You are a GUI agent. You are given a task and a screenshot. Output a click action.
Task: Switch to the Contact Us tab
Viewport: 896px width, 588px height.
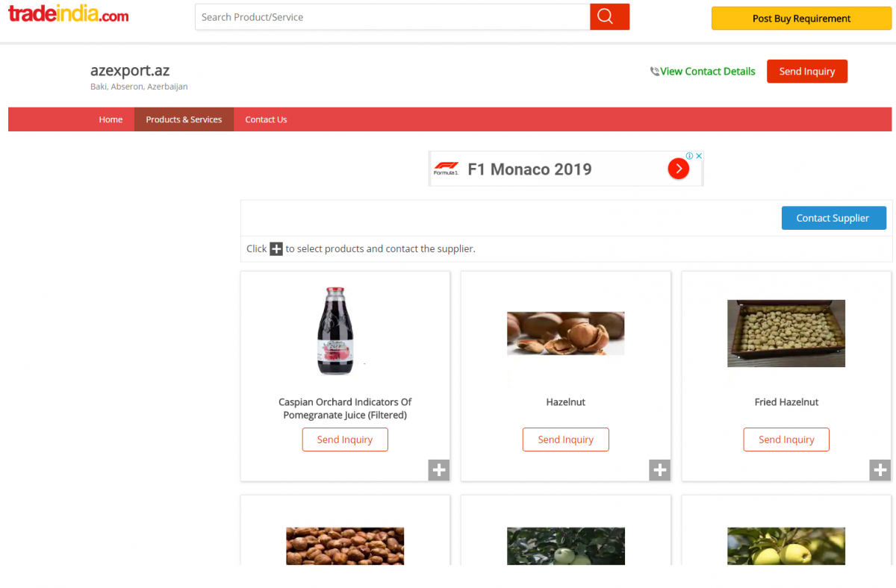click(266, 119)
